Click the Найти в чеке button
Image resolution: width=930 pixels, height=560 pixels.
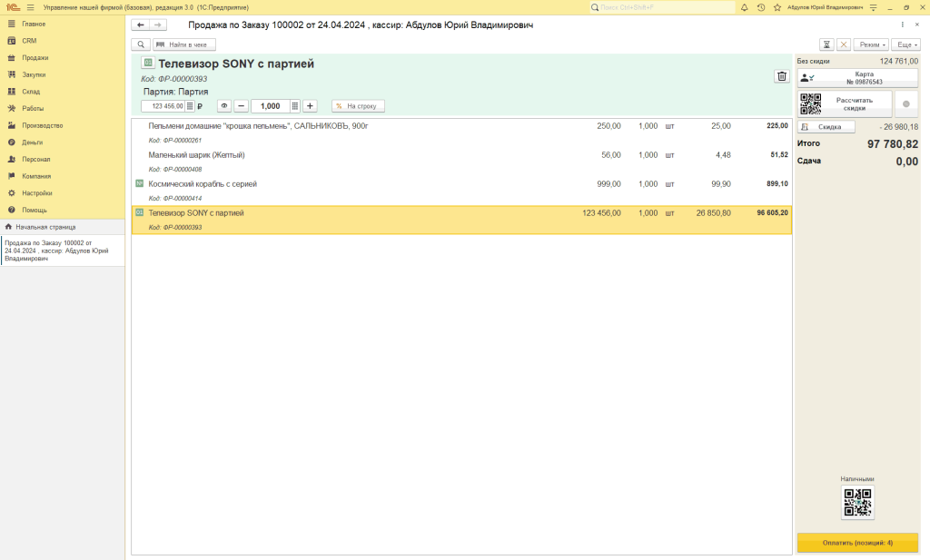tap(184, 44)
